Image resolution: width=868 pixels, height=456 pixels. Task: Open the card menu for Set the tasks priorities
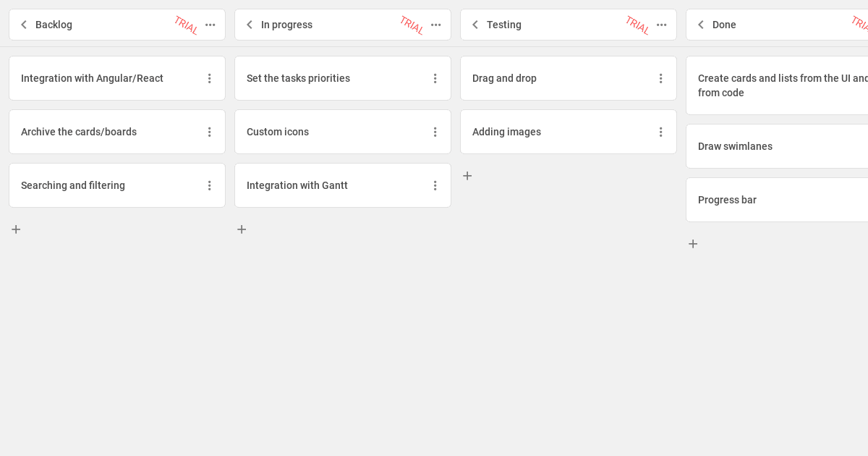tap(435, 78)
